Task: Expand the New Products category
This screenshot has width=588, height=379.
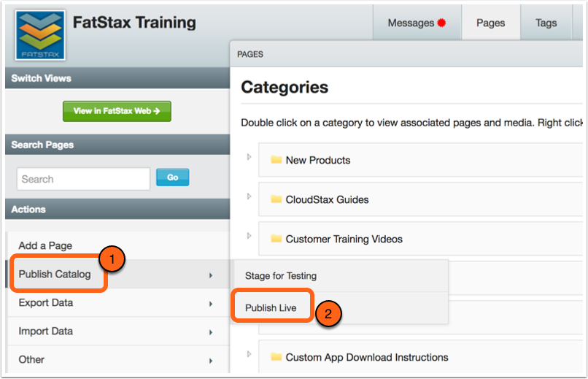Action: point(249,157)
